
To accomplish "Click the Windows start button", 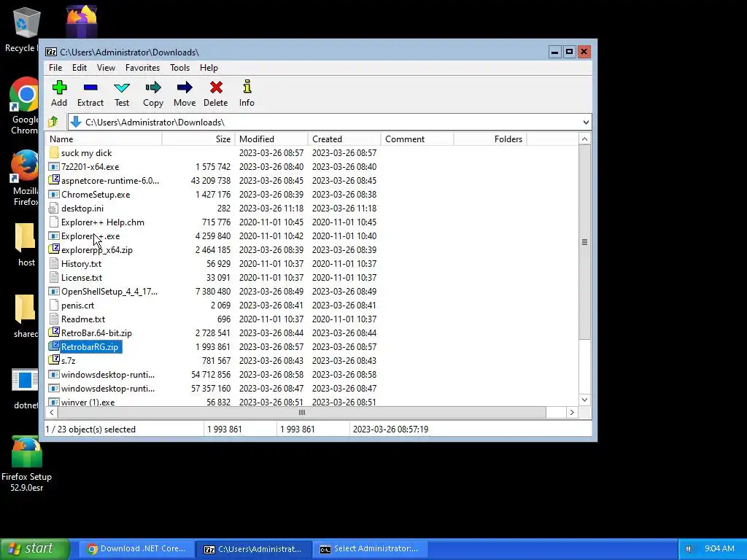I will pos(35,549).
